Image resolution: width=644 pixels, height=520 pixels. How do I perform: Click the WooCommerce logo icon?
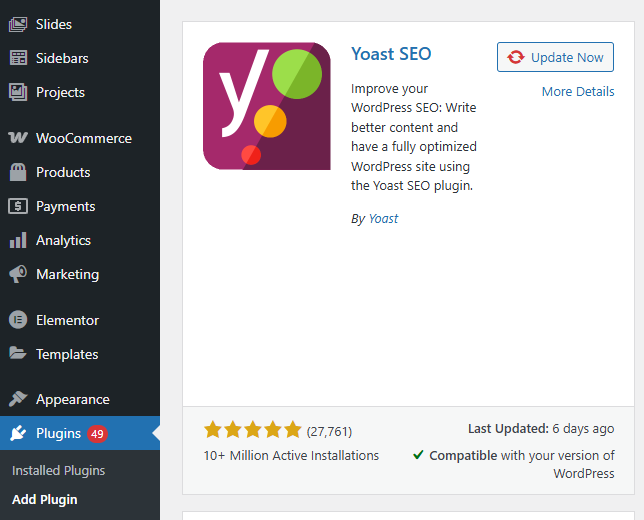(x=18, y=138)
